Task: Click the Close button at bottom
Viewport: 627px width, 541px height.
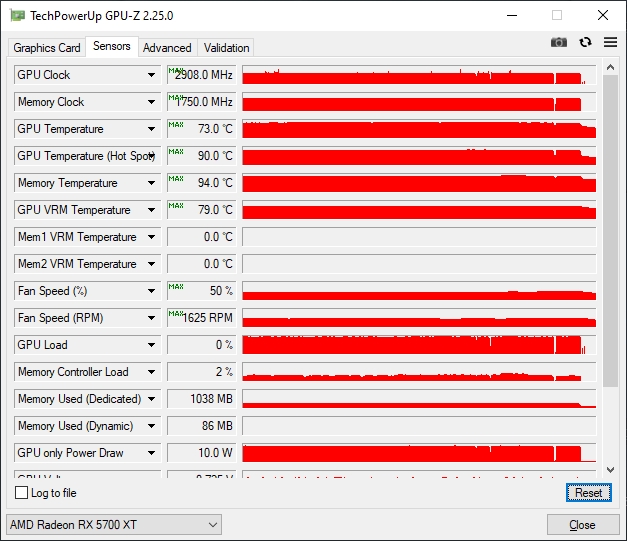Action: [583, 525]
